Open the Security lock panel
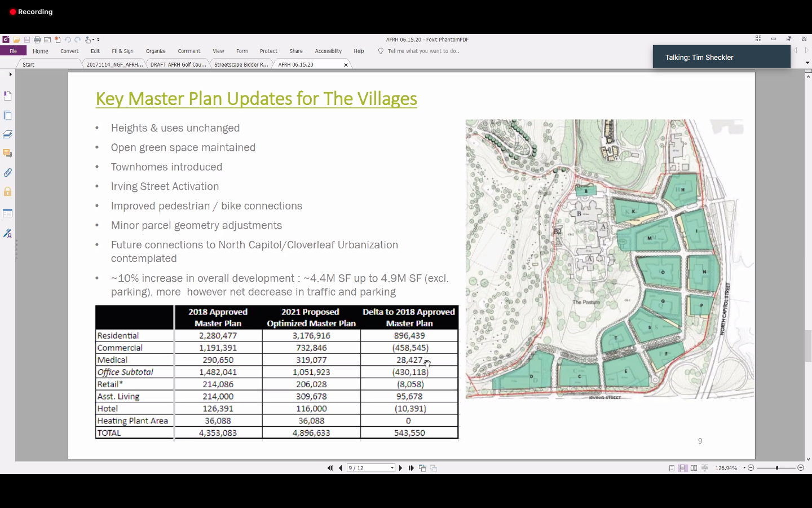The height and width of the screenshot is (508, 812). pyautogui.click(x=8, y=192)
